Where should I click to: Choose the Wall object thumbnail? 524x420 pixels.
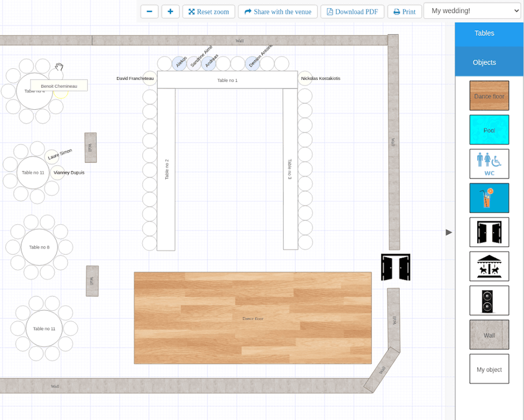point(489,334)
